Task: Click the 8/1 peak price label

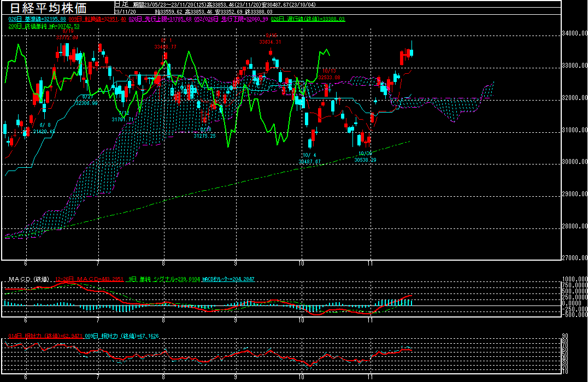Action: pos(166,44)
